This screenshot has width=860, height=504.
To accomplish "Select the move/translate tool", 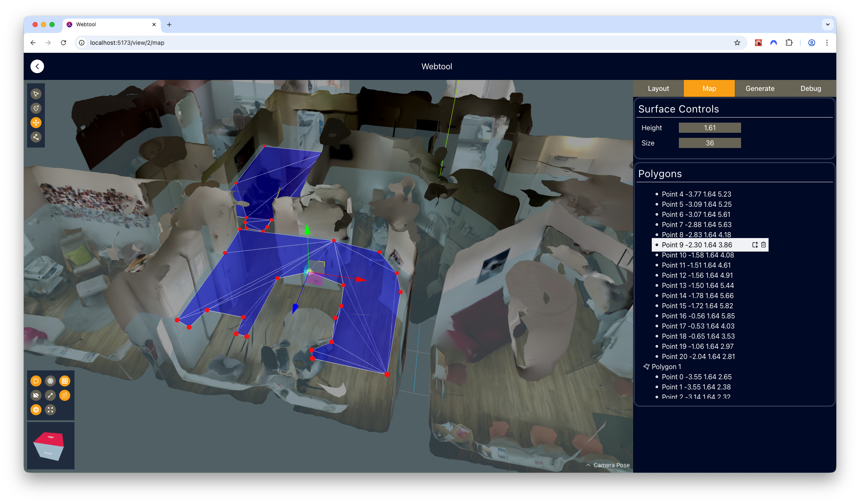I will (36, 123).
